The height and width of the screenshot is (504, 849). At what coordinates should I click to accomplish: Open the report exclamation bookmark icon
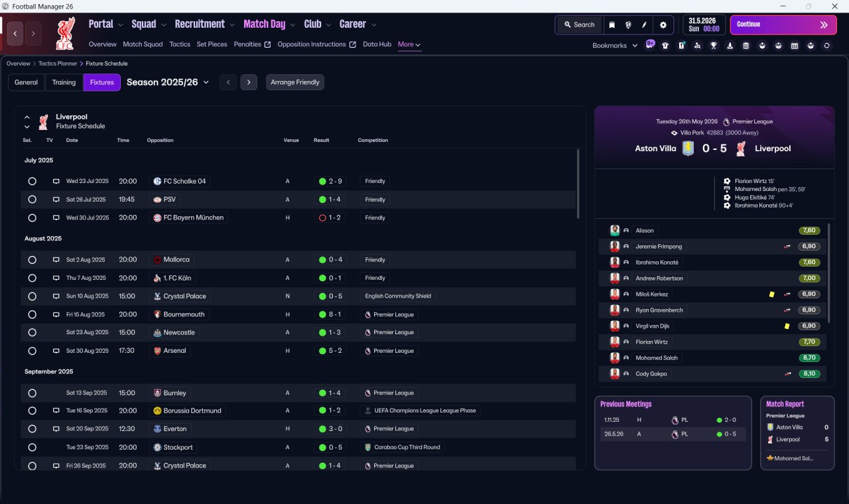(x=682, y=46)
